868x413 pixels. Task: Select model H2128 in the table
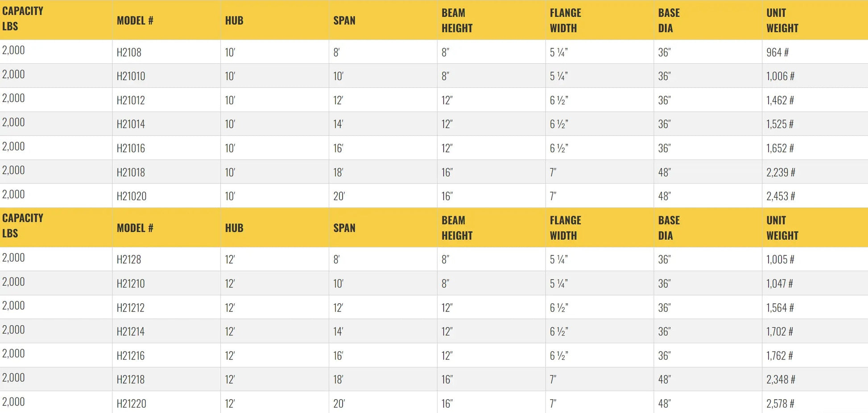[129, 259]
